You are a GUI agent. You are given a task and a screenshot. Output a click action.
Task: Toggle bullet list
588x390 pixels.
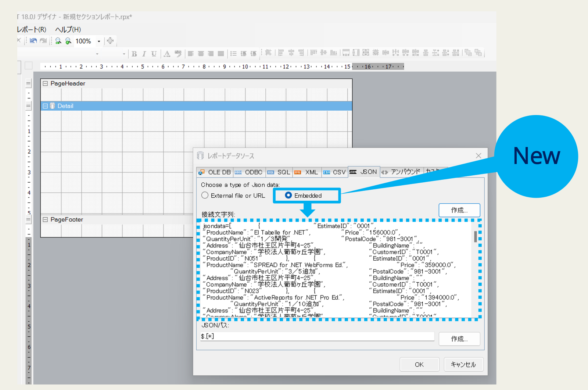(233, 54)
